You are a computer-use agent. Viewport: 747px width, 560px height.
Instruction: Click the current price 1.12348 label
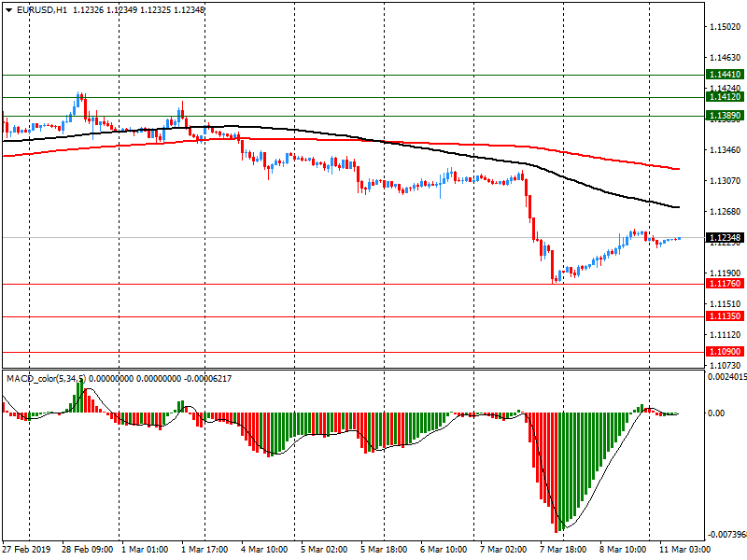(x=726, y=237)
